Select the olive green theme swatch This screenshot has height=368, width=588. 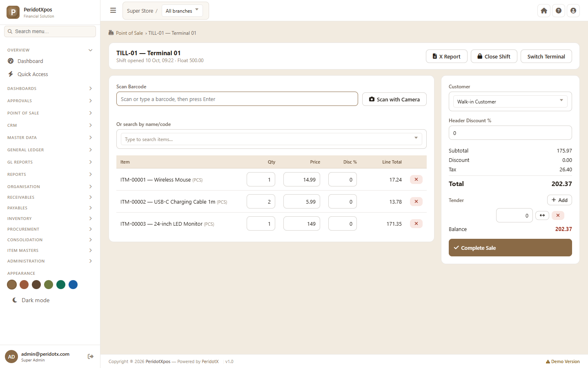(x=49, y=285)
